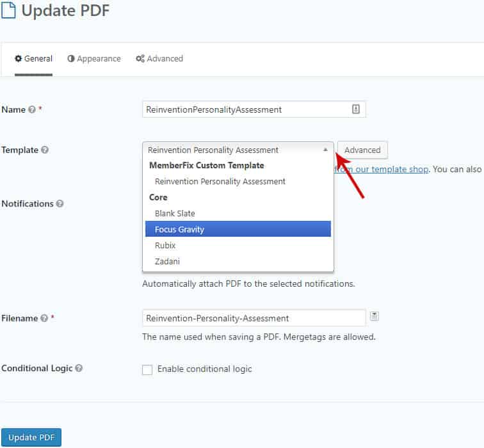Click the Advanced button beside Template
Image resolution: width=484 pixels, height=448 pixels.
click(x=362, y=150)
